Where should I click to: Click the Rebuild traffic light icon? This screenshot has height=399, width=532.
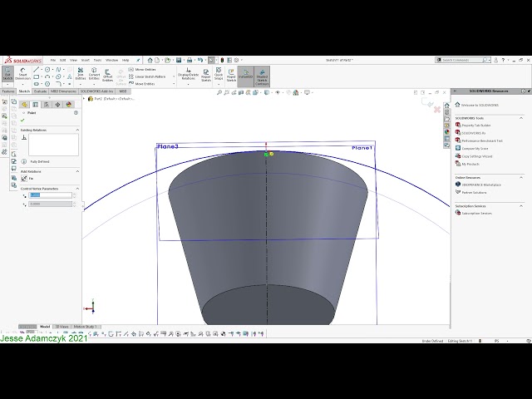tap(222, 60)
